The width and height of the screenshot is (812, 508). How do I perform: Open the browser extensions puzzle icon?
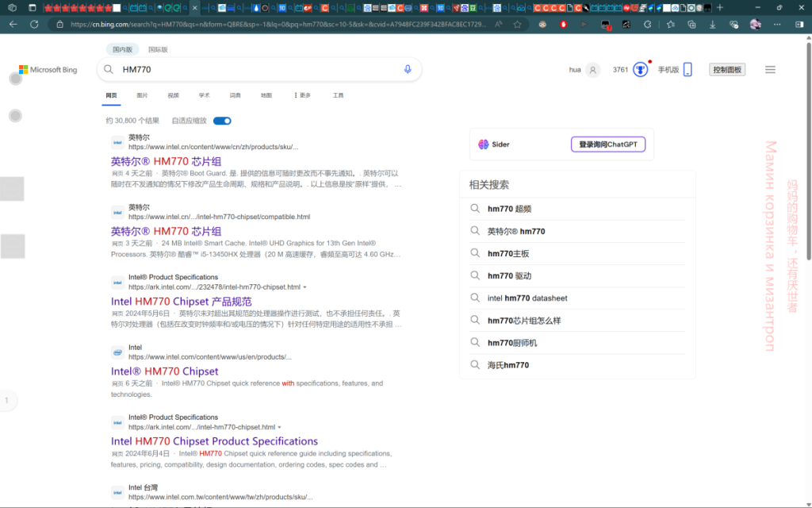647,25
